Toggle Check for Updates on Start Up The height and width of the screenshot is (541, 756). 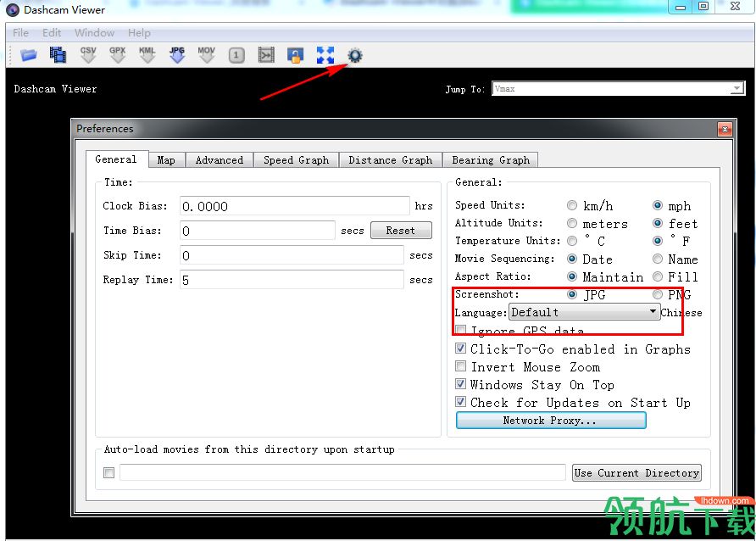pos(461,402)
